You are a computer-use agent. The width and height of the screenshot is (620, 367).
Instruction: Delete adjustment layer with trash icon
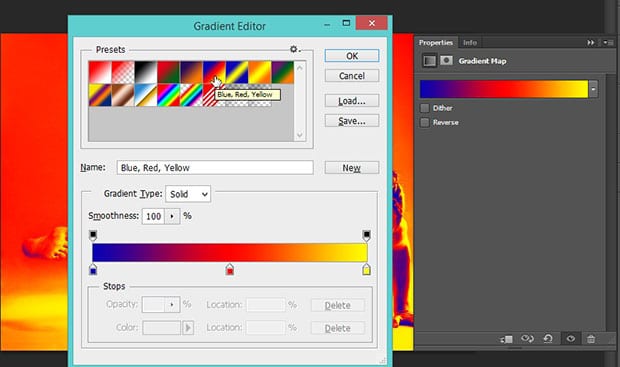[x=591, y=339]
